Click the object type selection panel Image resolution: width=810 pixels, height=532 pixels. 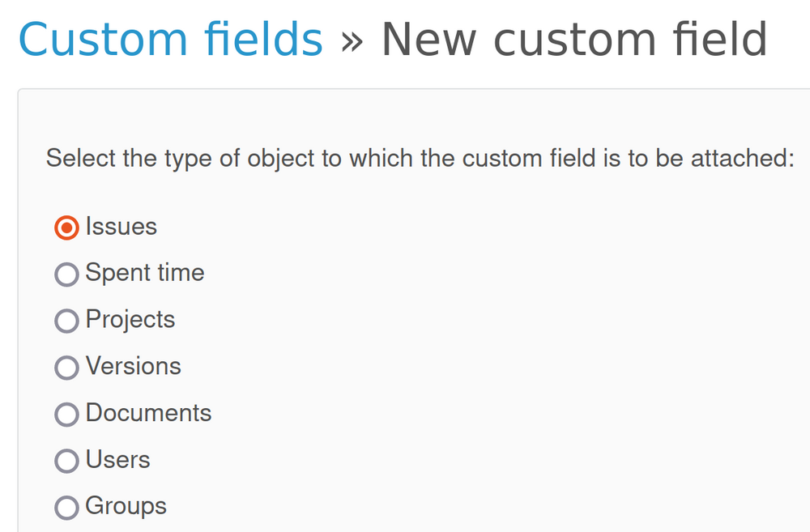[x=405, y=324]
